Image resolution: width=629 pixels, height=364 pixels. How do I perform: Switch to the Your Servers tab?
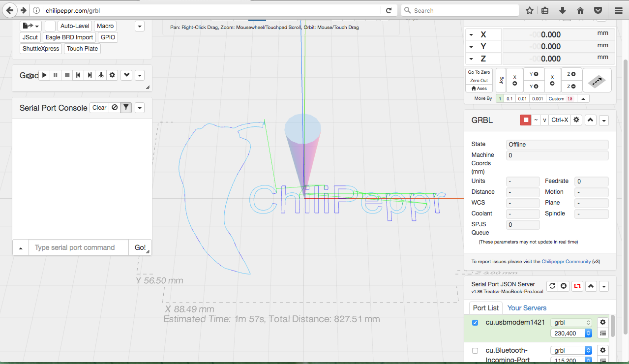tap(527, 308)
